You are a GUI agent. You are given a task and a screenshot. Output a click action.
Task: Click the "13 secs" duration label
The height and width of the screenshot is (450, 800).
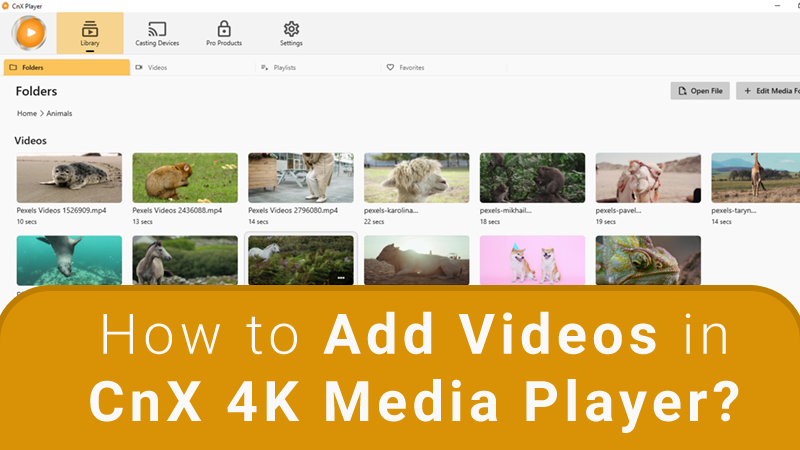[142, 222]
